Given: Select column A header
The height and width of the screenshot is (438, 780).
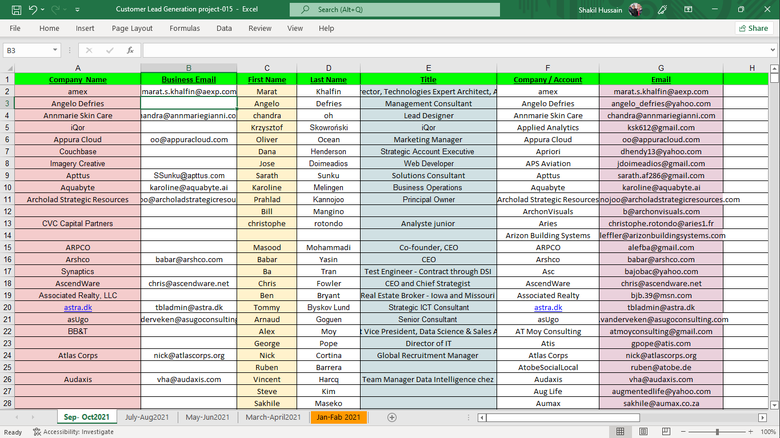Looking at the screenshot, I should (78, 68).
